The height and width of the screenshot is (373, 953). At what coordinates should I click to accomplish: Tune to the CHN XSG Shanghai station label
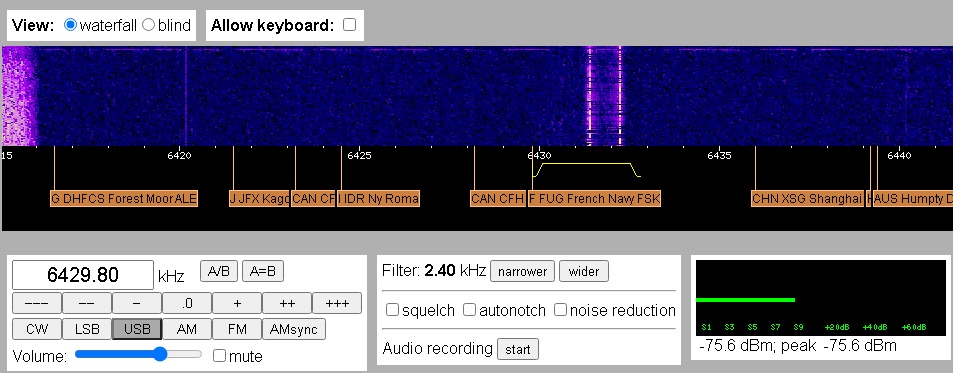[x=807, y=199]
